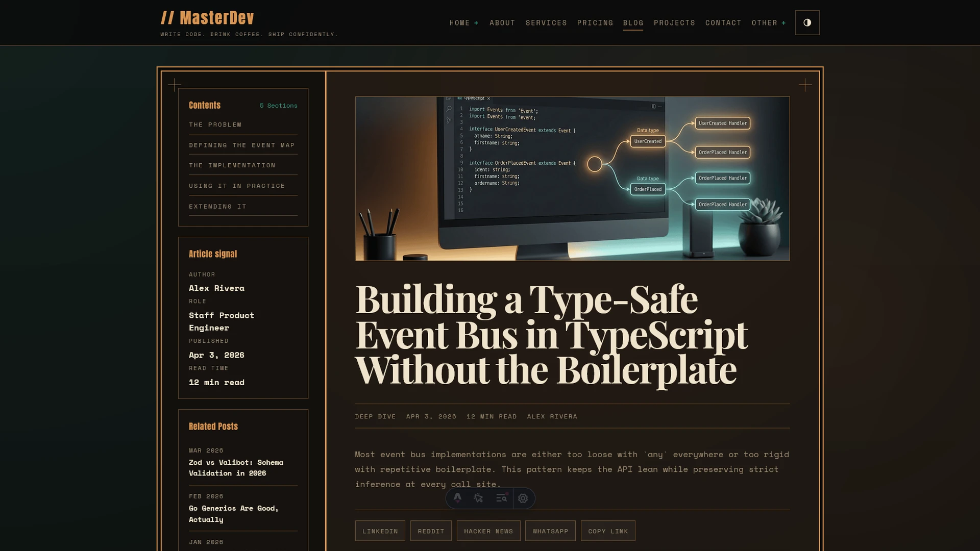This screenshot has height=551, width=980.
Task: Activate the Inspect cursor tool in dev toolbar
Action: click(478, 498)
